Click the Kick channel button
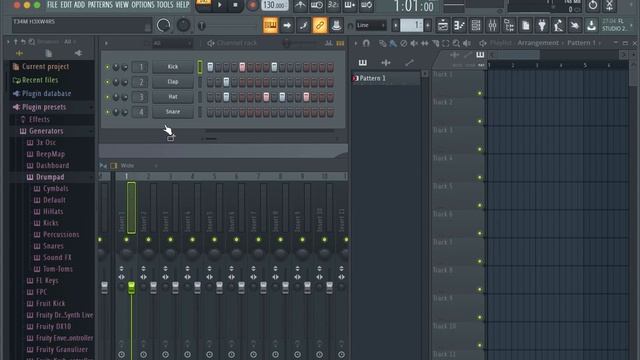Image resolution: width=640 pixels, height=360 pixels. (173, 67)
